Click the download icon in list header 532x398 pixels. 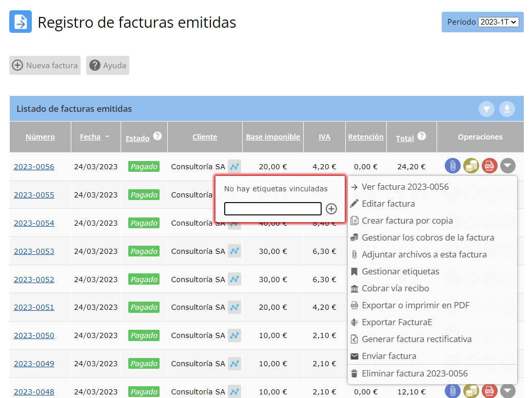pyautogui.click(x=507, y=109)
